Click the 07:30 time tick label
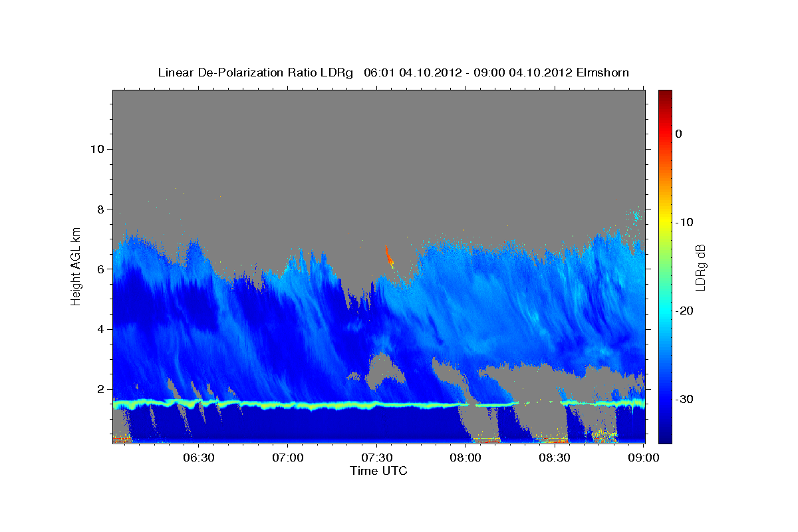 [x=376, y=458]
